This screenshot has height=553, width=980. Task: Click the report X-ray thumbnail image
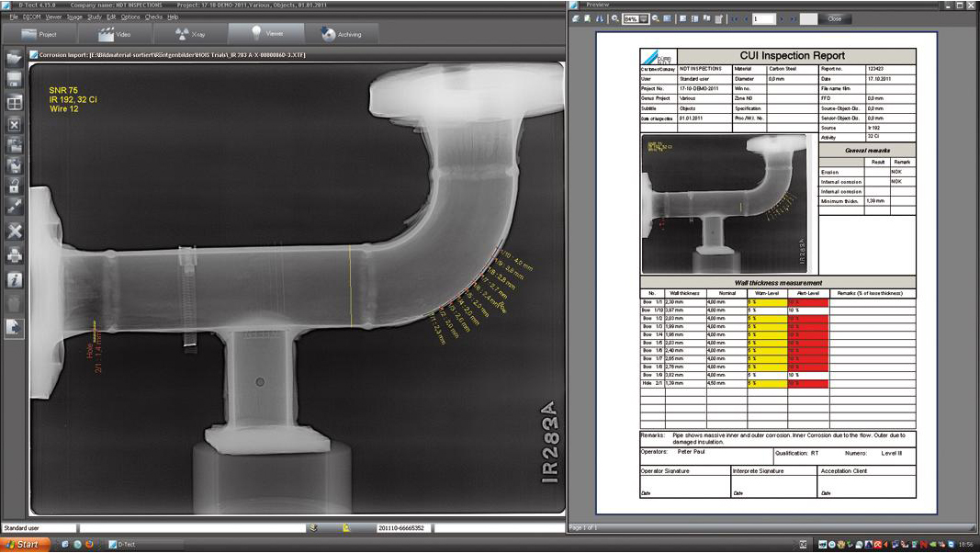[725, 204]
